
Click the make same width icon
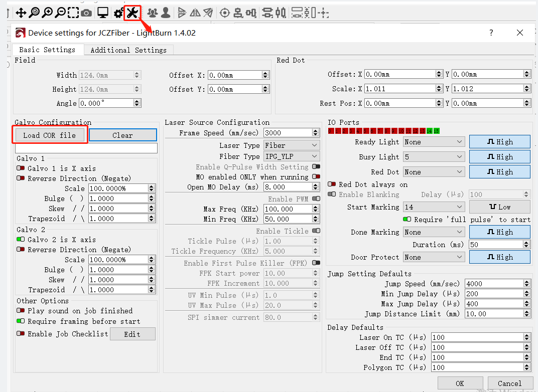click(x=297, y=13)
